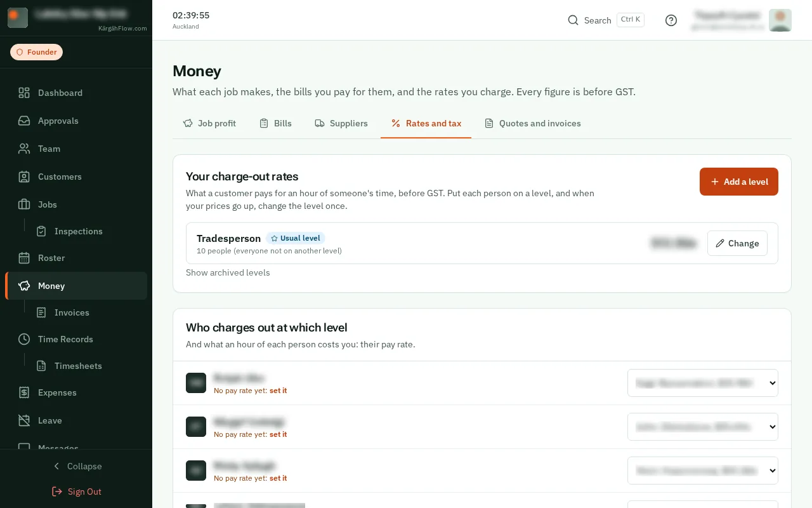The image size is (812, 508).
Task: Click the Auckland clock in top bar
Action: pos(191,20)
